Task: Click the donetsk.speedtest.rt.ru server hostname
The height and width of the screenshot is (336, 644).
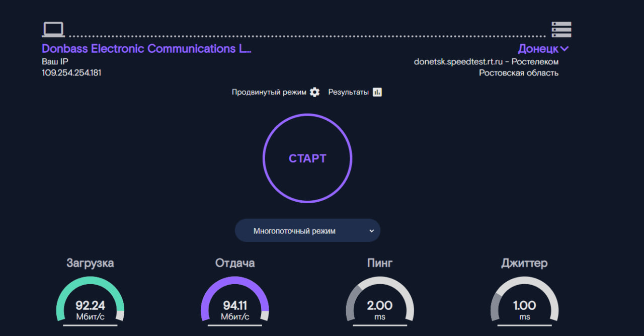Action: click(458, 62)
